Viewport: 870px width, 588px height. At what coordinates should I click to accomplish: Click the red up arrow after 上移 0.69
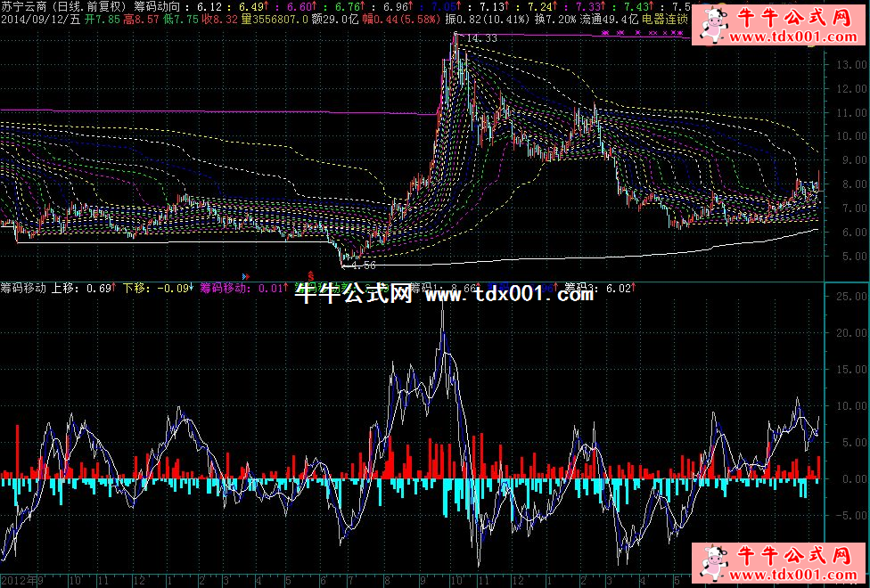(115, 288)
